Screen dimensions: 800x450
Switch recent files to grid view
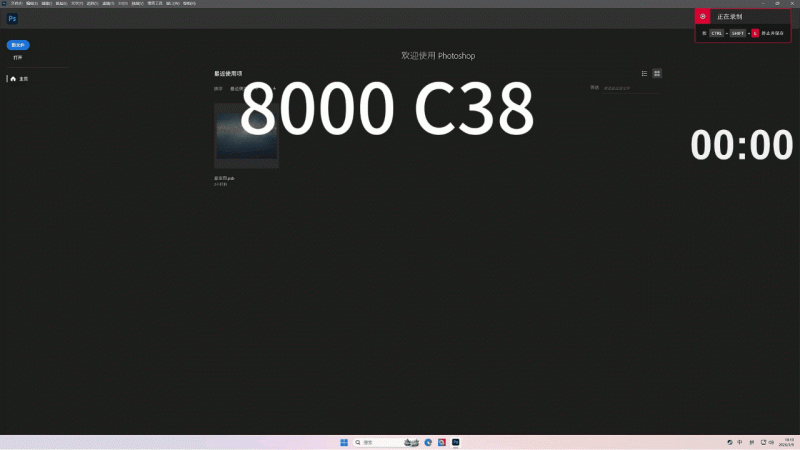click(657, 73)
